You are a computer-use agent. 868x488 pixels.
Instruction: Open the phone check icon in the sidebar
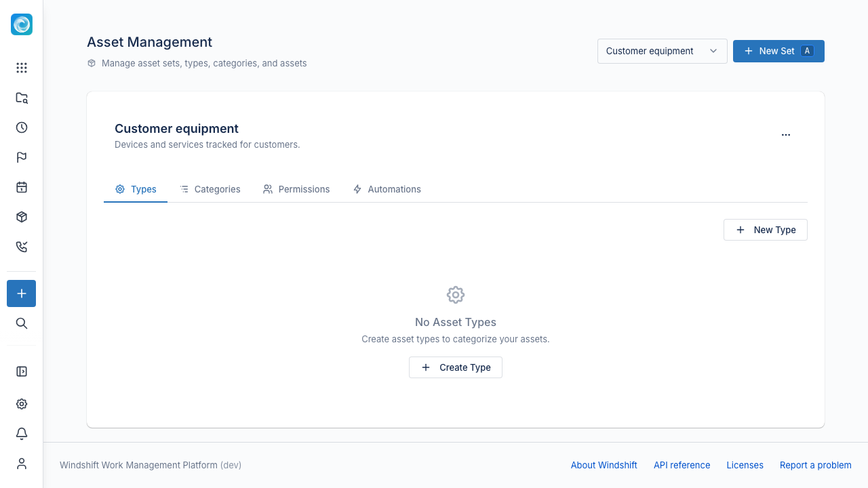(x=22, y=247)
